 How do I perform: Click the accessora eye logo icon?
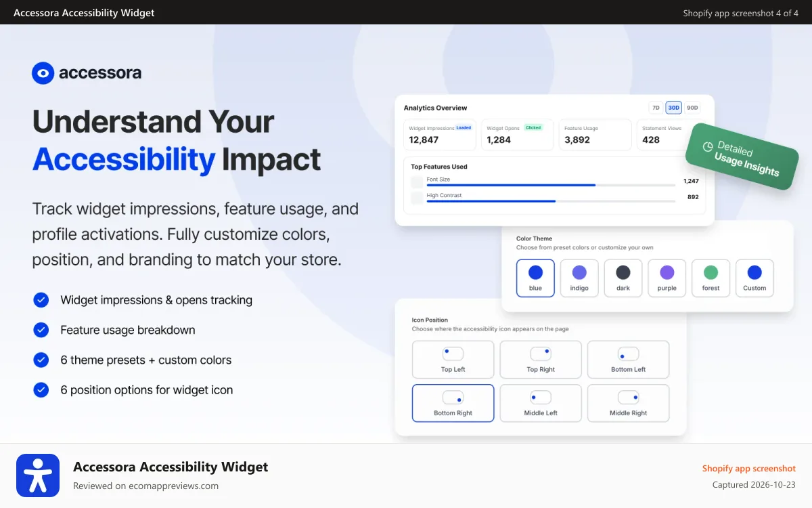coord(43,73)
